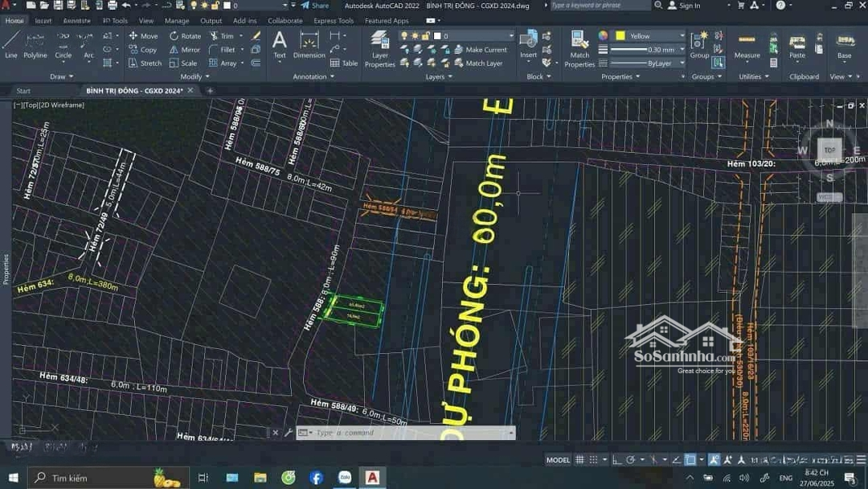
Task: Click the Measure utility icon
Action: 747,44
